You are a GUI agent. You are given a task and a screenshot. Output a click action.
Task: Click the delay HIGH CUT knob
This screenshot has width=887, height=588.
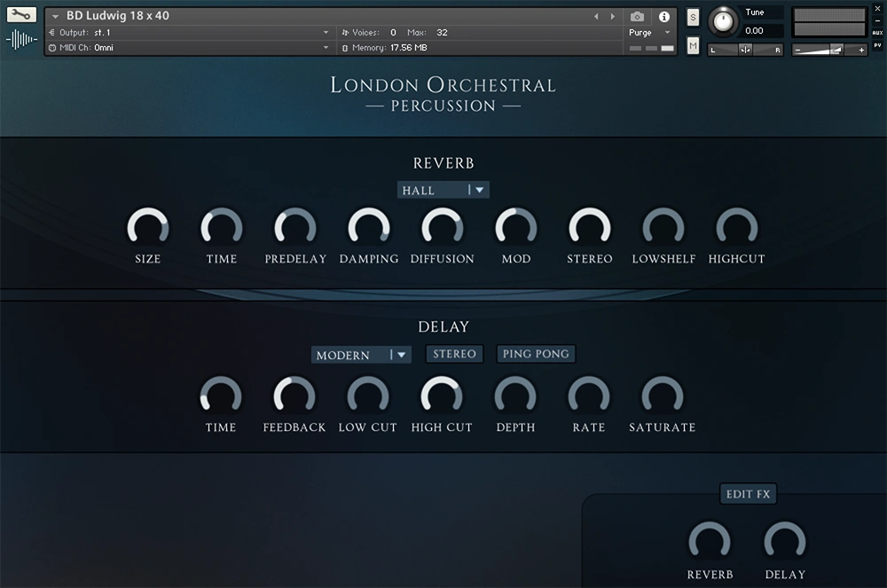[442, 396]
